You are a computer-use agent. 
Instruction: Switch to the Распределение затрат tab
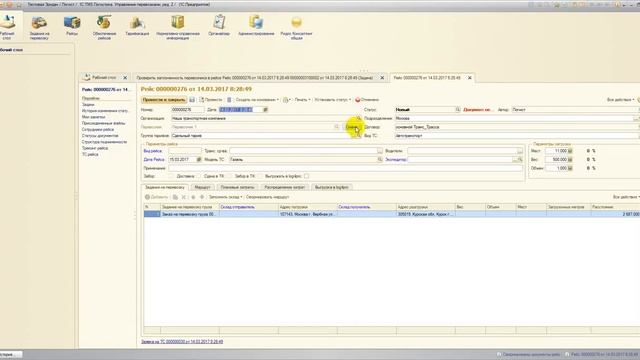(284, 187)
